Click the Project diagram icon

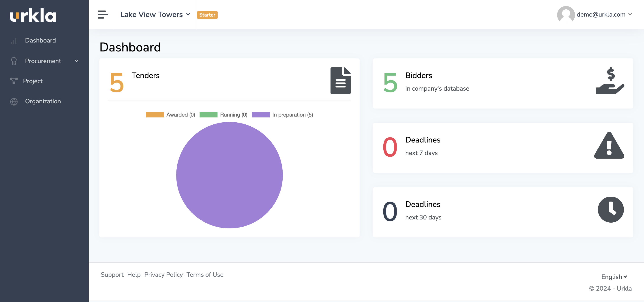point(13,81)
